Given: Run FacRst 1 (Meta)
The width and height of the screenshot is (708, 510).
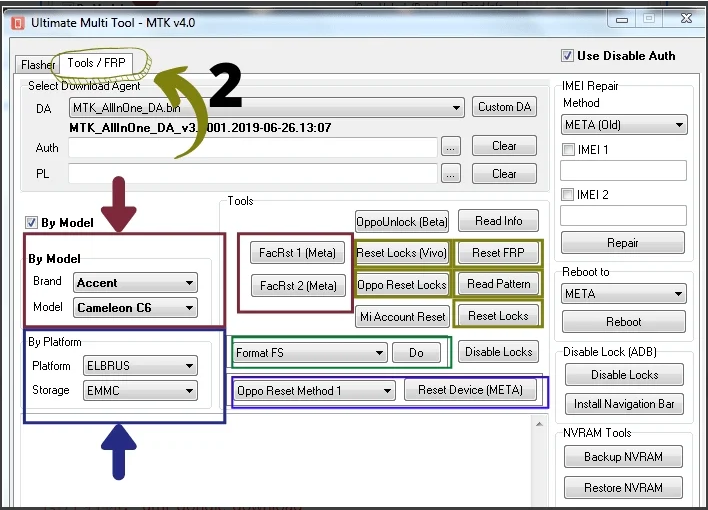Looking at the screenshot, I should tap(297, 253).
